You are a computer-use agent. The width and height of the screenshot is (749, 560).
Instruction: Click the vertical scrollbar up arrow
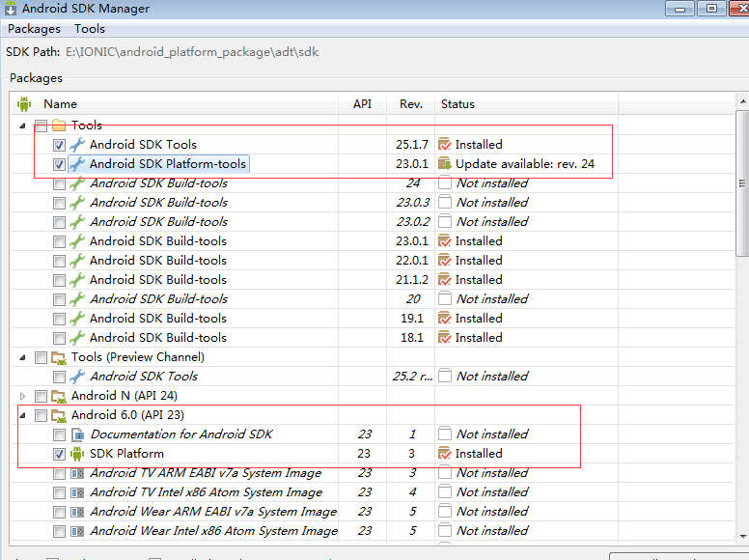coord(743,101)
